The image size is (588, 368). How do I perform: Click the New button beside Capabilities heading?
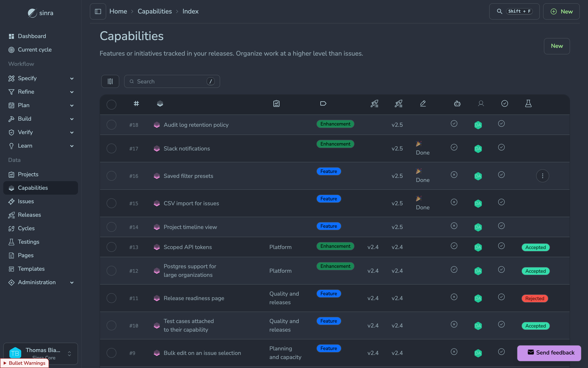(x=557, y=46)
